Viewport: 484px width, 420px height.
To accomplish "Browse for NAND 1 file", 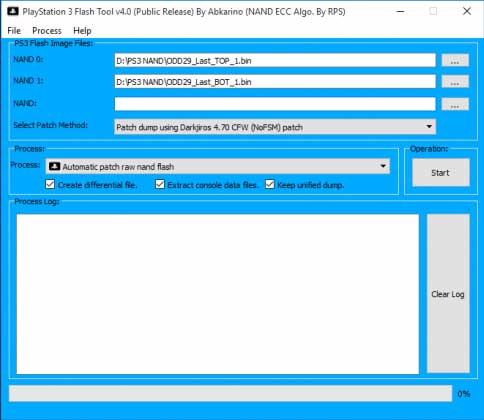I will 455,82.
